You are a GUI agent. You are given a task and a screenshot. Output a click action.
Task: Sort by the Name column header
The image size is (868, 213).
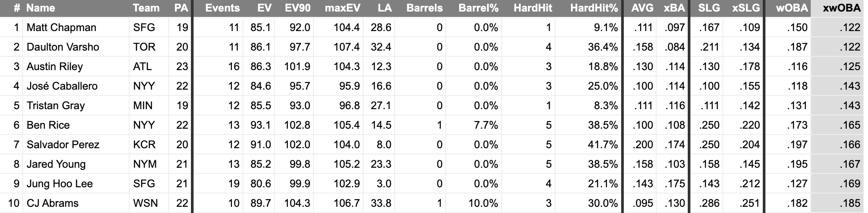pos(40,8)
